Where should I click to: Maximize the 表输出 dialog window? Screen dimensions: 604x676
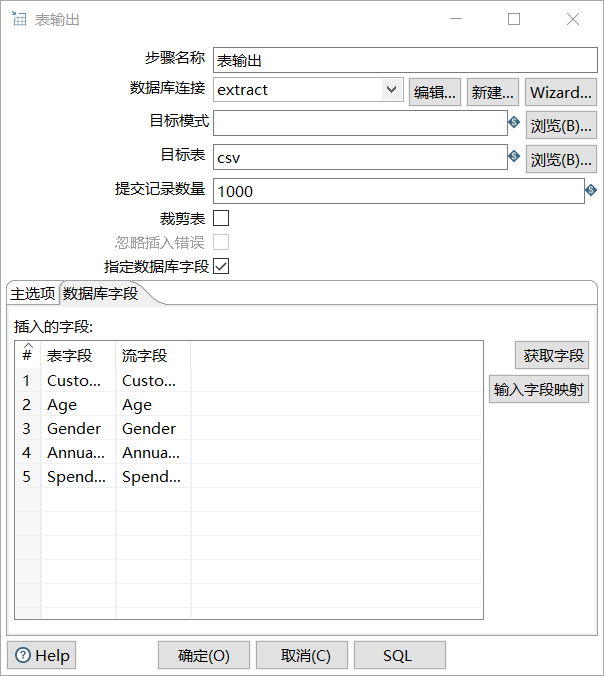coord(514,19)
